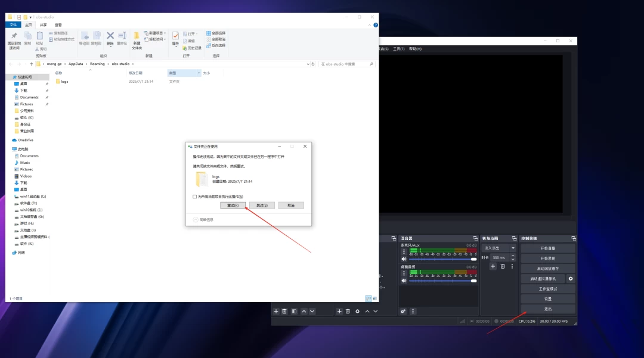Switch Explorer to details view

click(x=368, y=298)
